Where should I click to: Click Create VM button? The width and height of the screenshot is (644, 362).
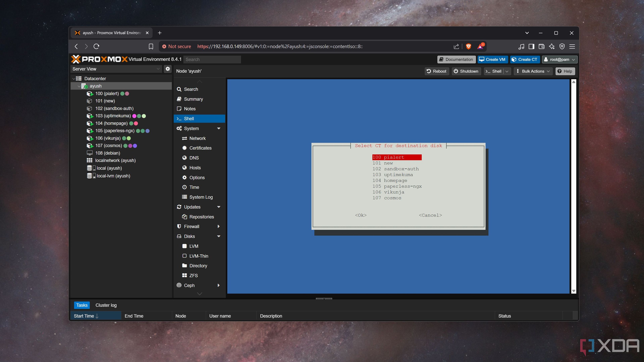click(493, 59)
